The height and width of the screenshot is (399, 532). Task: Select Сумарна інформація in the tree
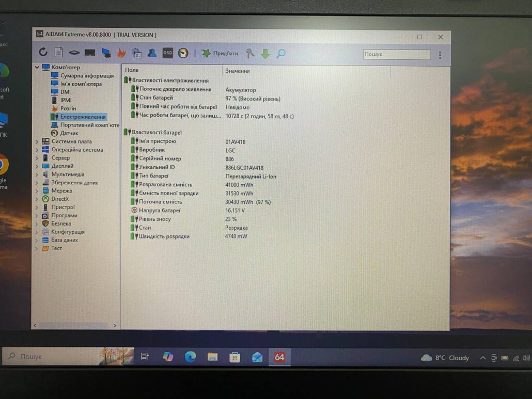tap(86, 75)
